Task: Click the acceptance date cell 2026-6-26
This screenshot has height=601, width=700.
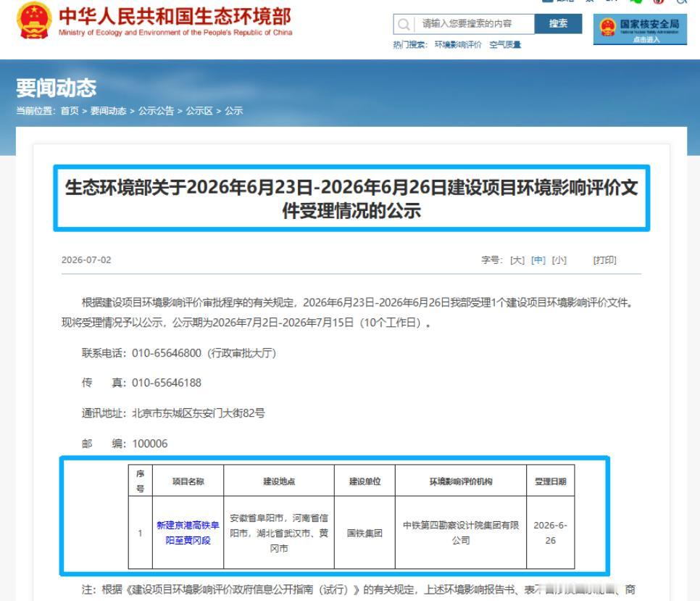Action: coord(551,533)
